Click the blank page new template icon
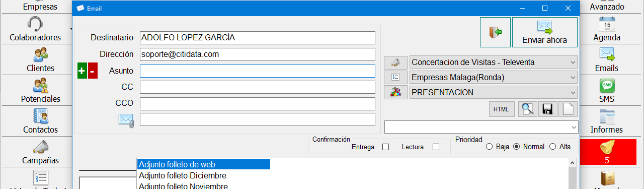Viewport: 644px width, 189px height. tap(568, 109)
